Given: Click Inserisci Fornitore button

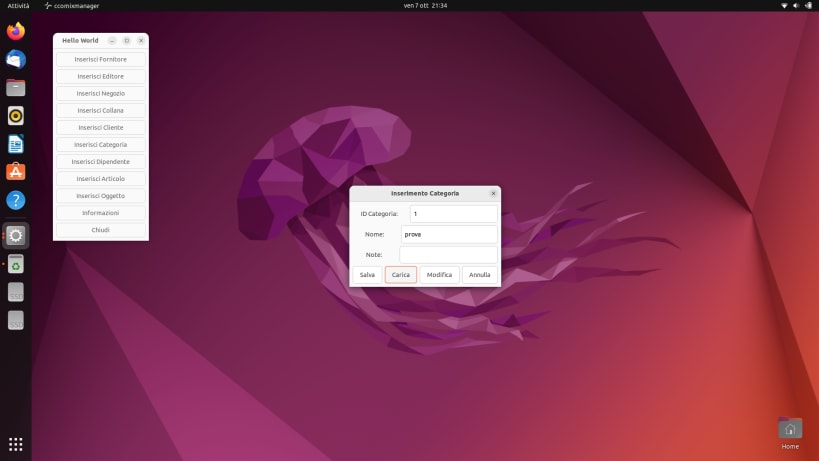Looking at the screenshot, I should (101, 60).
